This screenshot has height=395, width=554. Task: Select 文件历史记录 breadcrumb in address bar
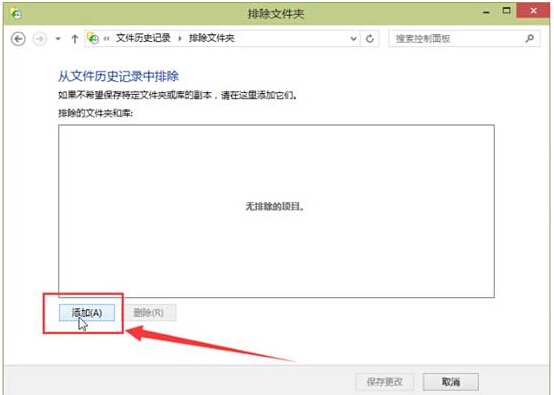pyautogui.click(x=143, y=38)
